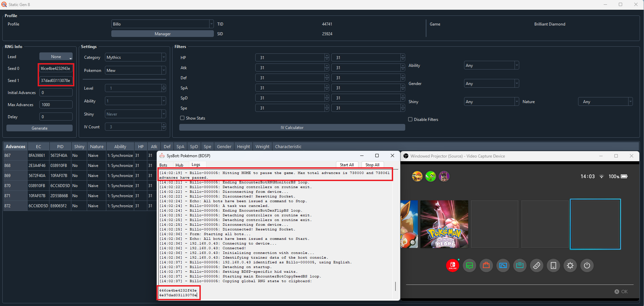The width and height of the screenshot is (644, 306).
Task: Click the Max Advances field
Action: 56,105
